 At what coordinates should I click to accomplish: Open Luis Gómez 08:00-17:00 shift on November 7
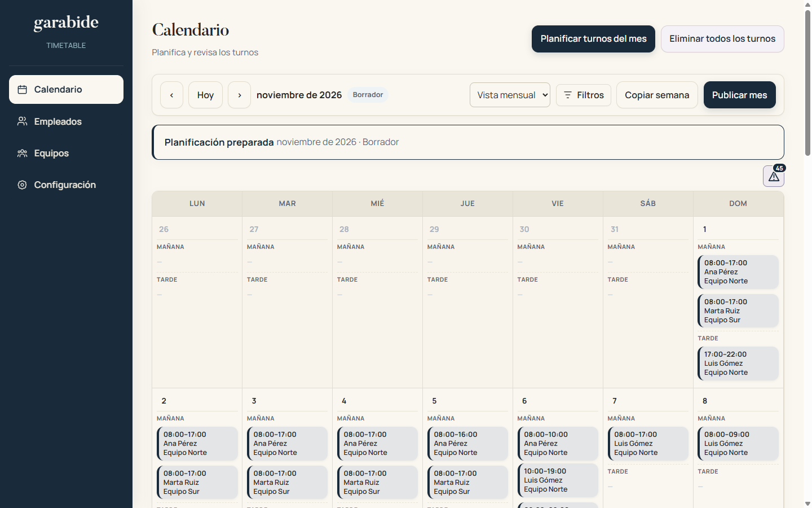pyautogui.click(x=648, y=444)
